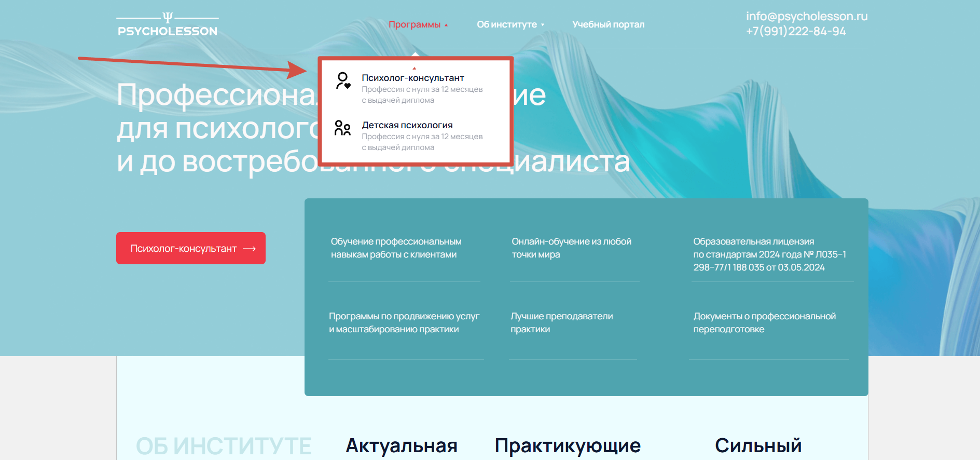Image resolution: width=980 pixels, height=460 pixels.
Task: Click the email info@psycholesson.ru
Action: 807,17
